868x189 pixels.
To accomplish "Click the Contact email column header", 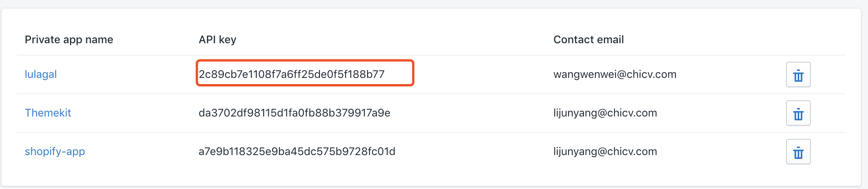I will click(x=589, y=39).
